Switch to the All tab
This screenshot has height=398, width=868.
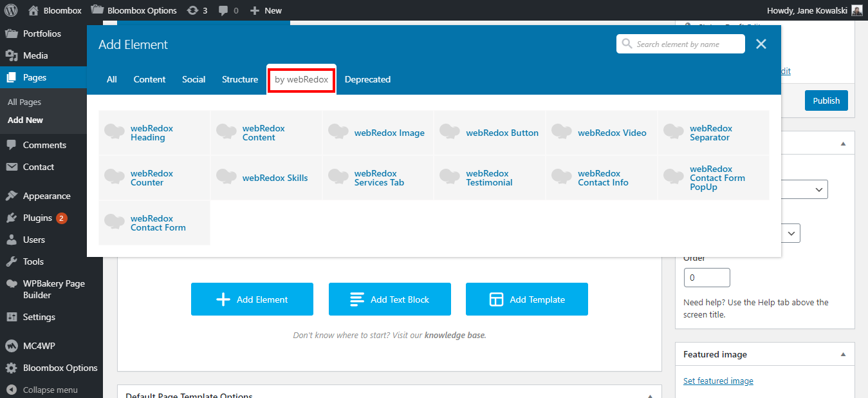(112, 79)
